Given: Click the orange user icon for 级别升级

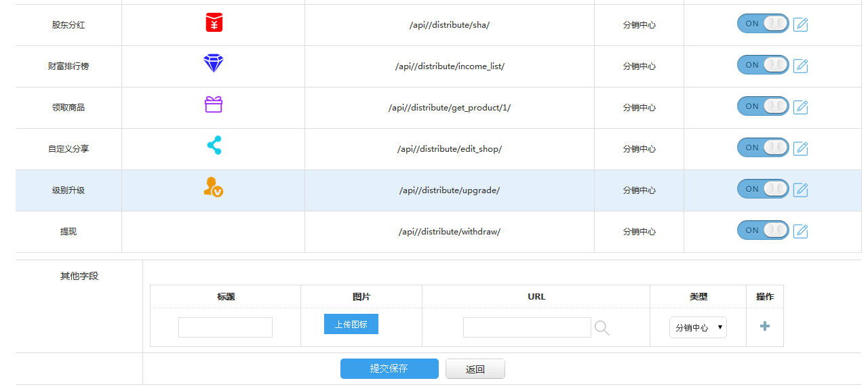Looking at the screenshot, I should coord(213,187).
